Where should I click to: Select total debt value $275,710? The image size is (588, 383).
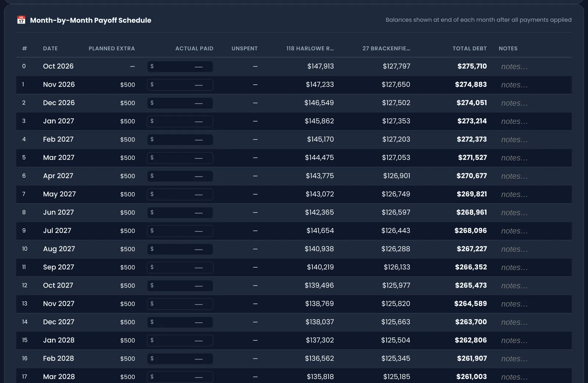click(472, 66)
